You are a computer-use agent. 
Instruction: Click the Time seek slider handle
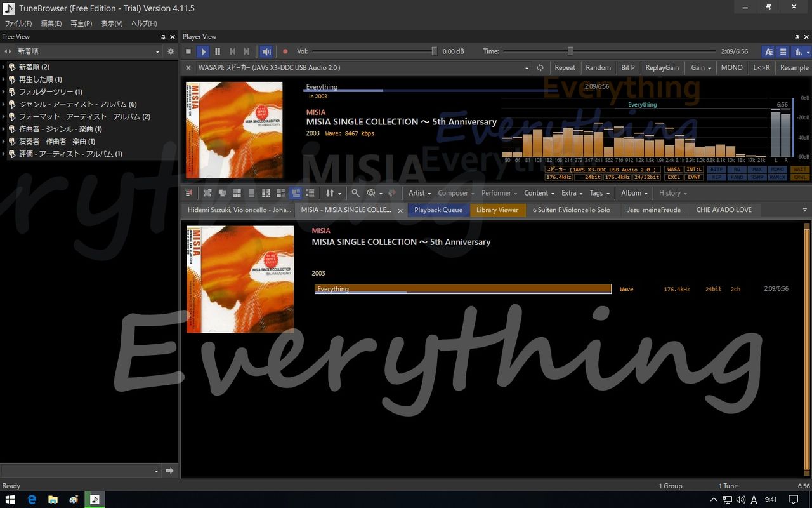570,51
